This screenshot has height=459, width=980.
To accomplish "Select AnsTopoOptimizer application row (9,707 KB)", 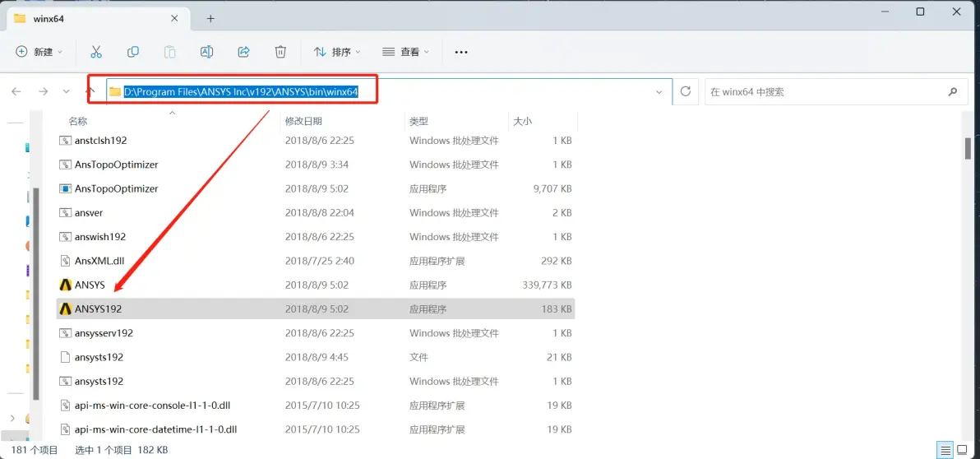I will point(316,189).
